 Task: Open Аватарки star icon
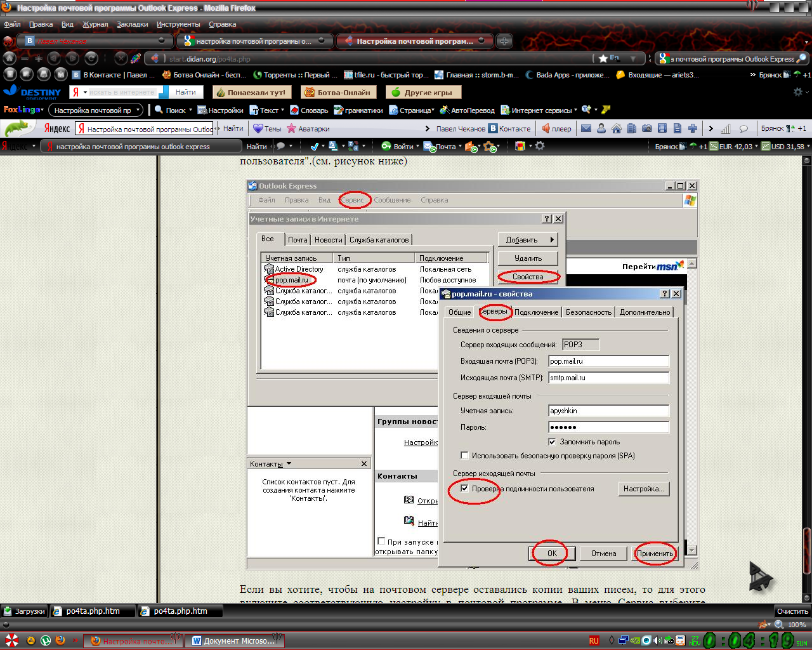click(308, 128)
